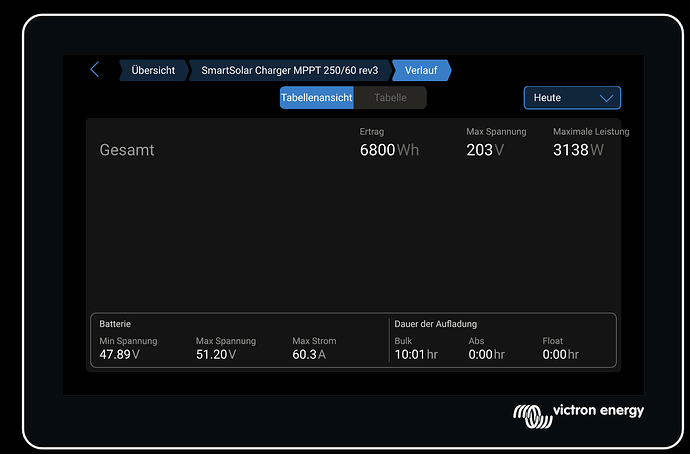Switch to Tabellenansicht view
The image size is (690, 454).
(x=316, y=98)
